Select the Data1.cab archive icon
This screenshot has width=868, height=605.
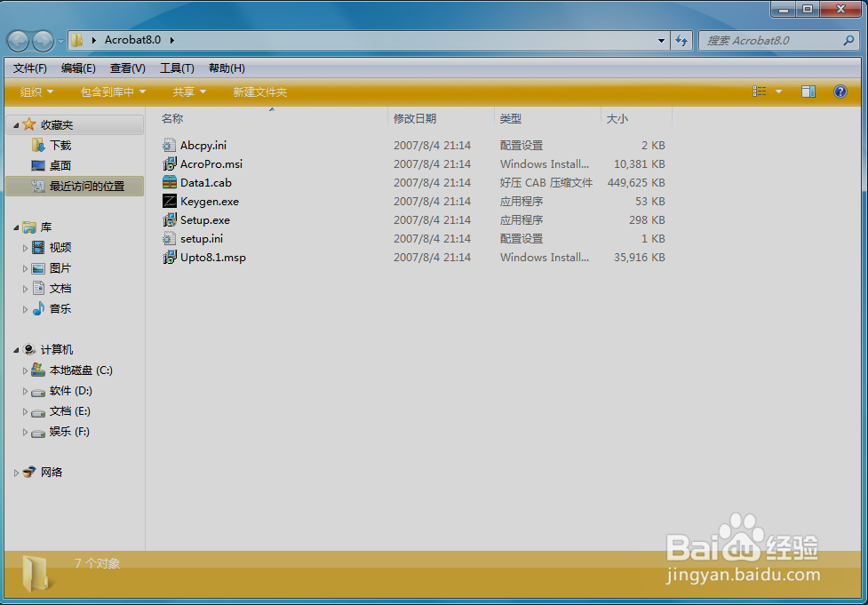click(x=170, y=182)
